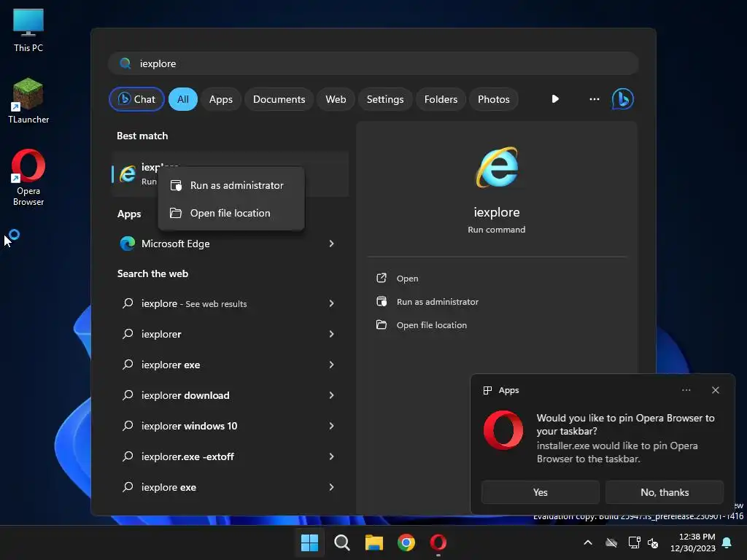
Task: Switch to the Settings filter tab
Action: pyautogui.click(x=385, y=99)
